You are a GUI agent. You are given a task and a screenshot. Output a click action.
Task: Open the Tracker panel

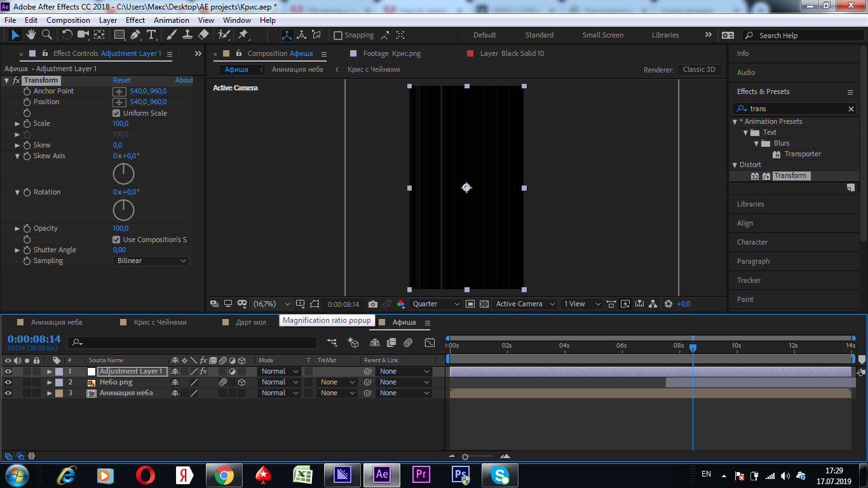(749, 280)
